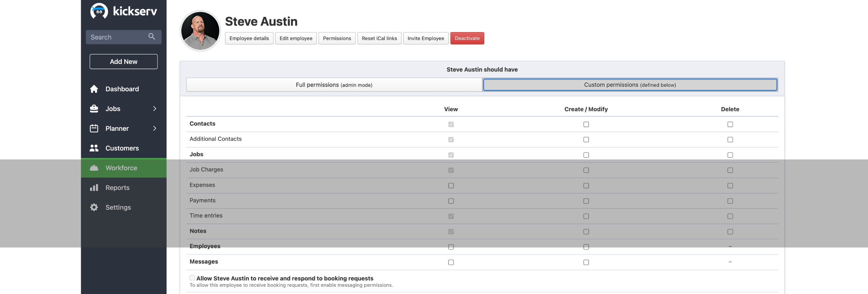
Task: Open Dashboard via the house icon
Action: (x=94, y=89)
